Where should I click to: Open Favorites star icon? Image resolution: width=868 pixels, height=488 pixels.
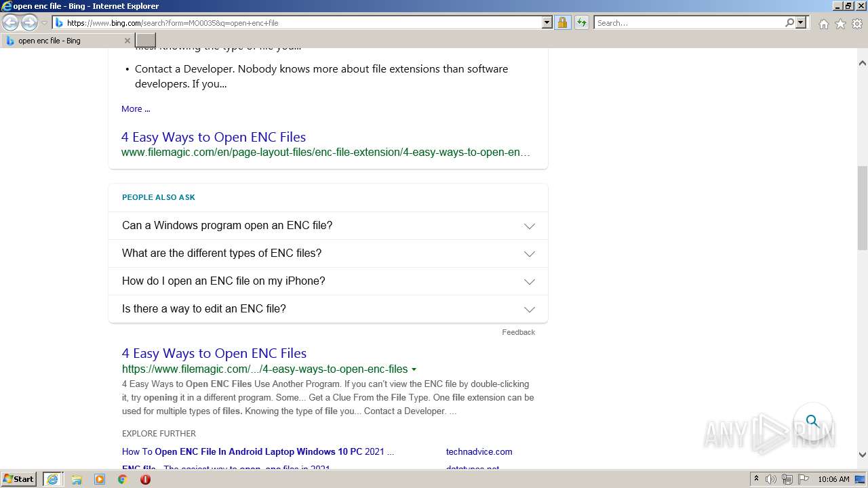click(840, 24)
